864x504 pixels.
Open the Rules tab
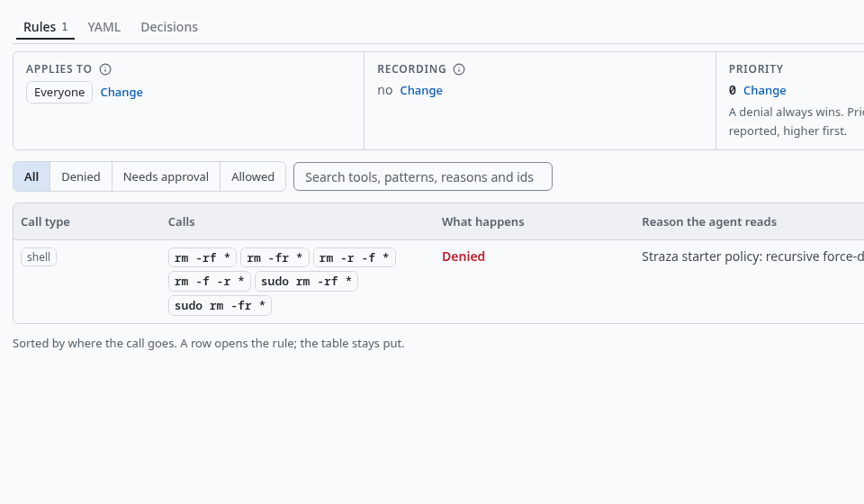coord(45,27)
